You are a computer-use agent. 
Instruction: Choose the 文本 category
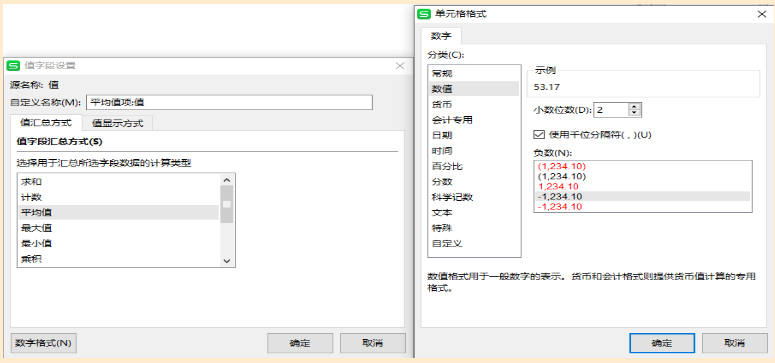coord(474,213)
